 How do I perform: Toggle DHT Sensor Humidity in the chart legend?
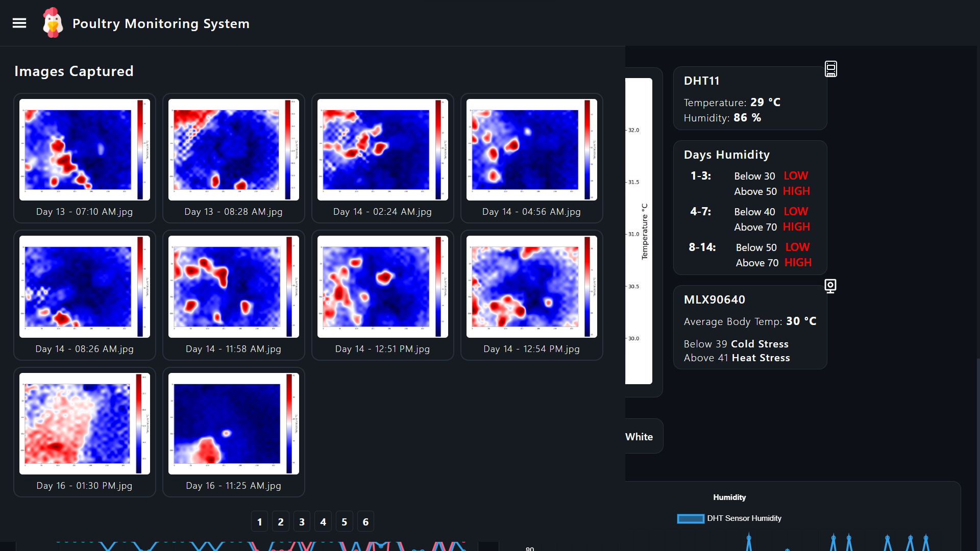tap(729, 518)
